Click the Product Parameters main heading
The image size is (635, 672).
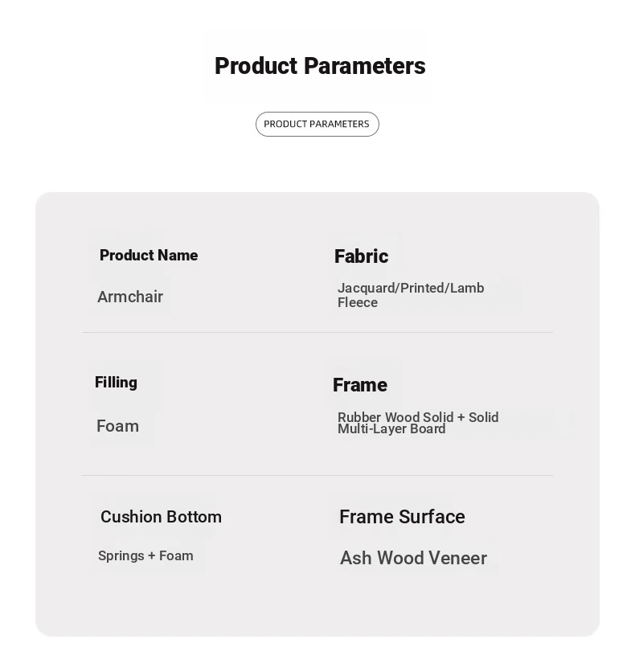tap(320, 66)
